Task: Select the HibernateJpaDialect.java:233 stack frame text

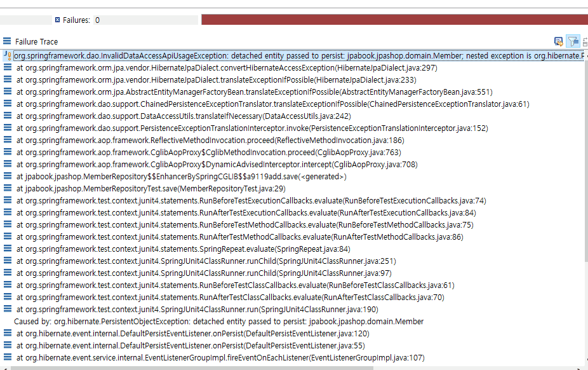Action: (217, 80)
